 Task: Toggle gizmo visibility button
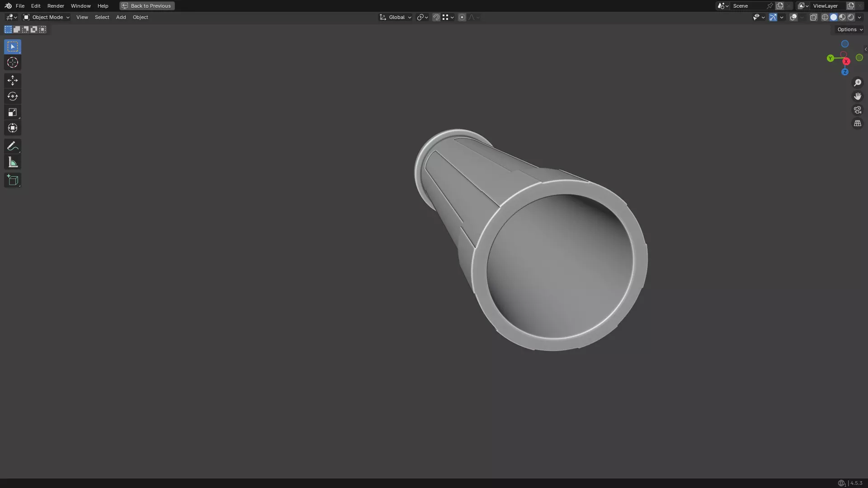[x=773, y=17]
